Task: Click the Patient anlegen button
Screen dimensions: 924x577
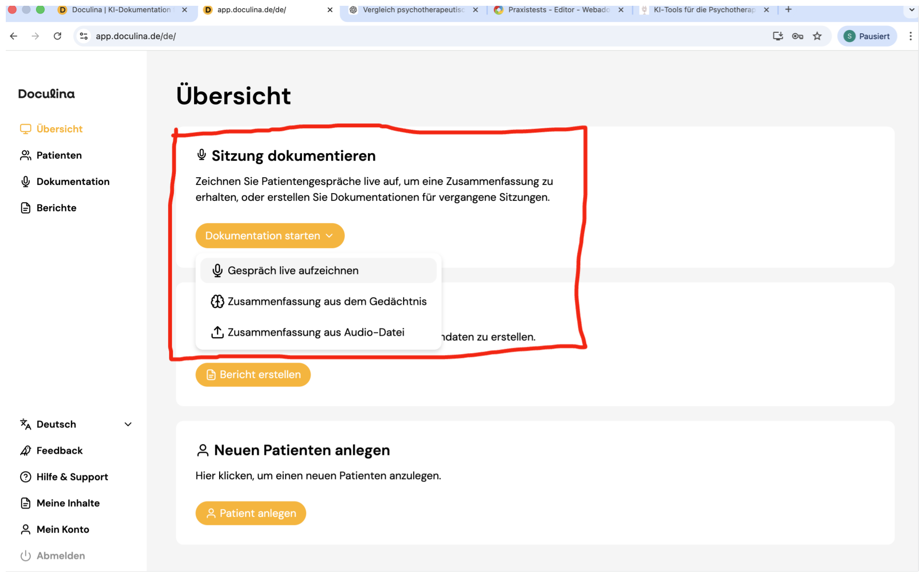Action: [250, 513]
